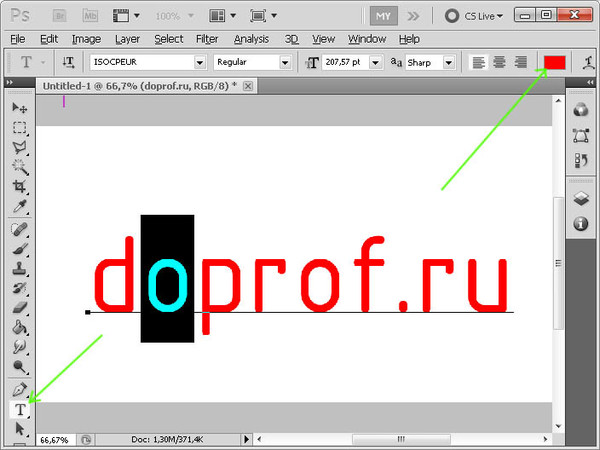
Task: Open the Layer menu
Action: [x=127, y=39]
